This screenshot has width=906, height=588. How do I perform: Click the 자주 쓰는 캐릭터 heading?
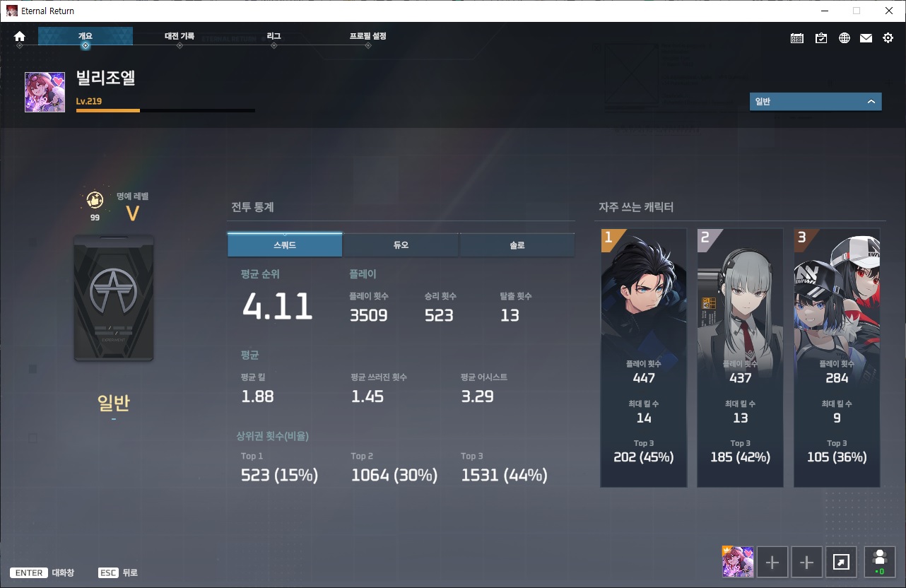(x=636, y=207)
